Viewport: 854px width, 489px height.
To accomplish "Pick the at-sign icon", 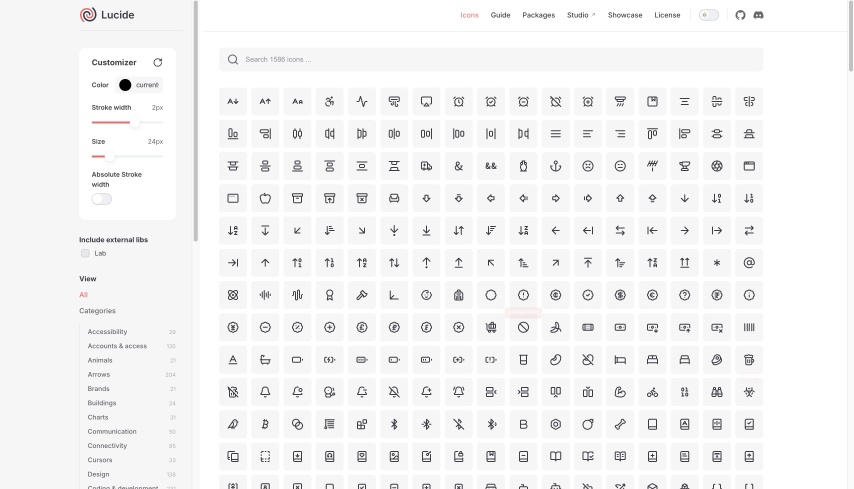I will tap(748, 263).
